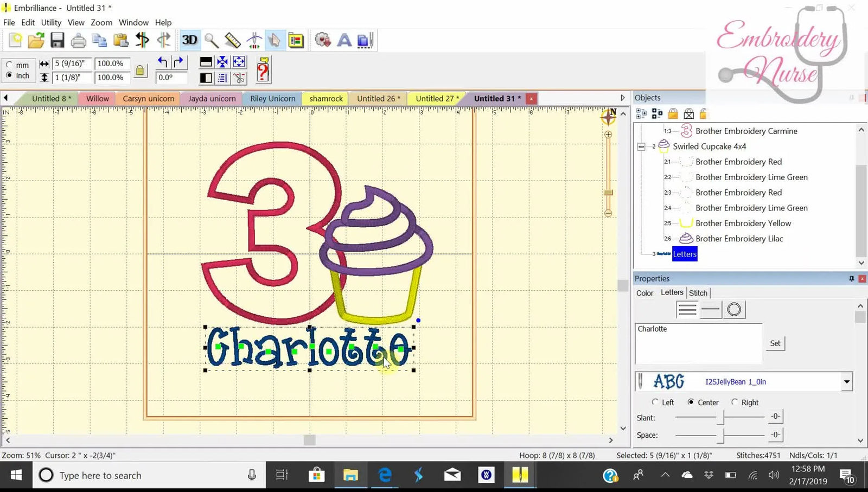Open the I2SJellyBean font dropdown
The image size is (868, 492).
pyautogui.click(x=847, y=381)
